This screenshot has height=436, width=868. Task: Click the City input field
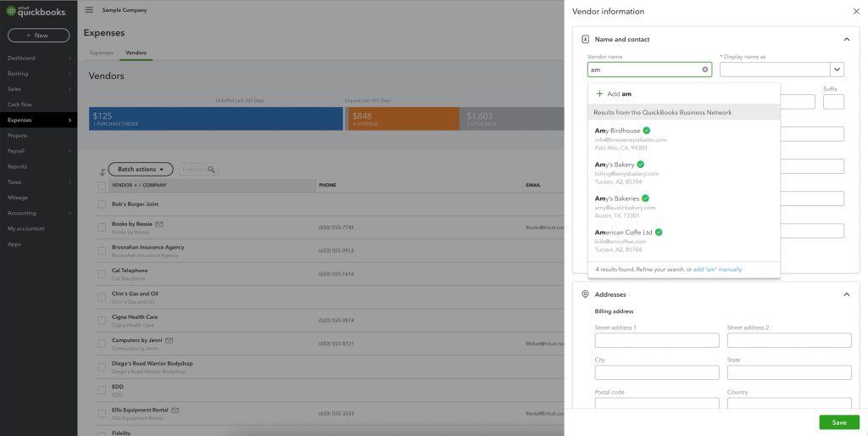click(x=657, y=372)
